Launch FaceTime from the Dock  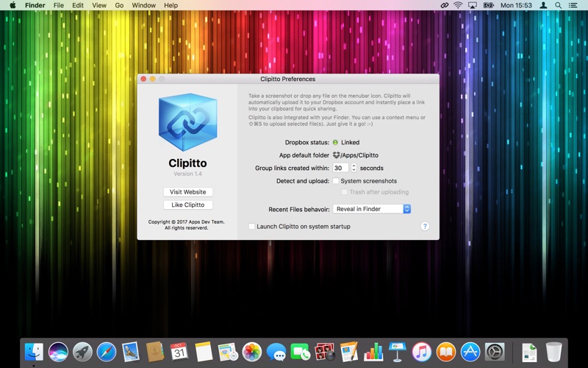coord(300,352)
